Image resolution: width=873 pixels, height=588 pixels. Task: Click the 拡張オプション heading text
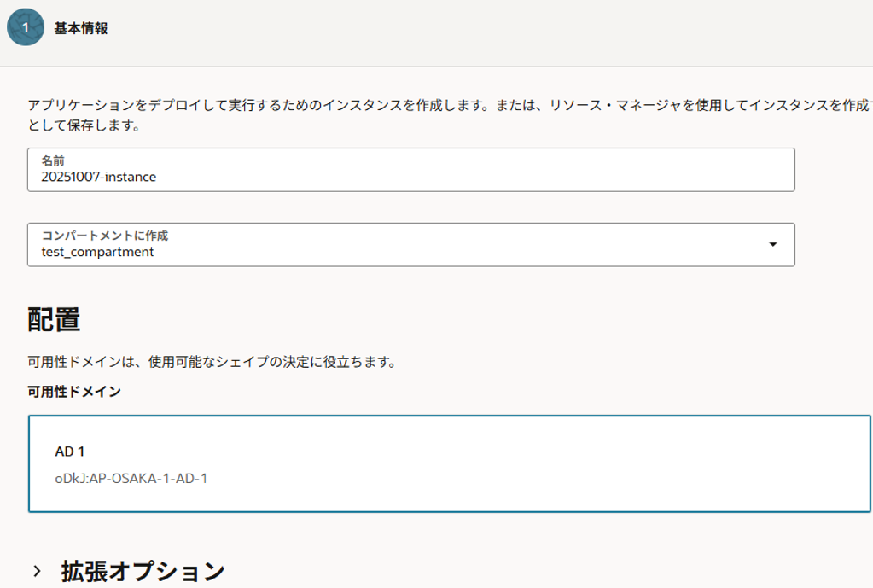click(143, 570)
